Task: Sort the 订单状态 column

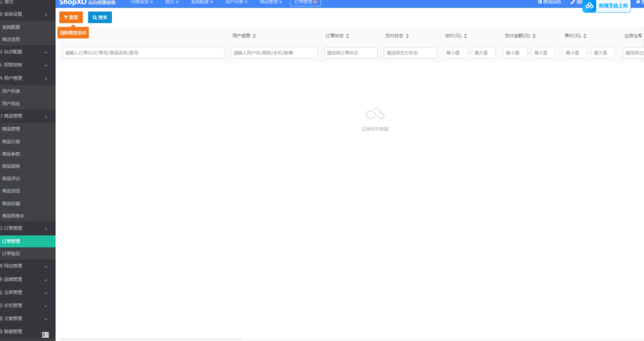Action: coord(347,36)
